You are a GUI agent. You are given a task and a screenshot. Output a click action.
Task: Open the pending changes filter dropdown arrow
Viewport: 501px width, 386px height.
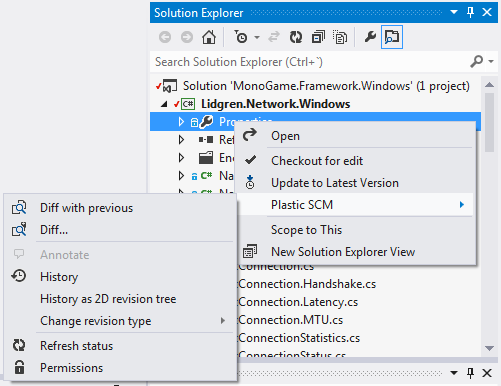(x=257, y=37)
